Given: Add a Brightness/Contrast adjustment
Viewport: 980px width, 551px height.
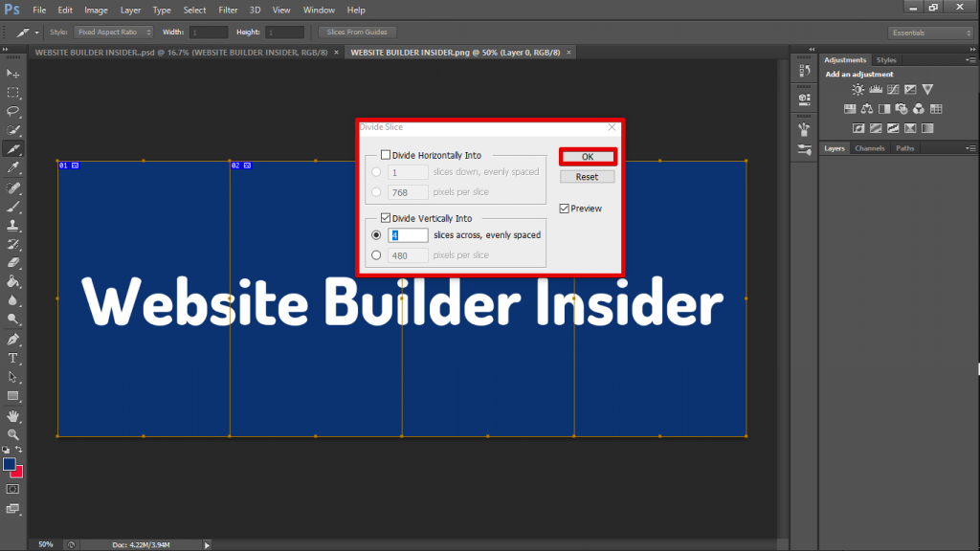Looking at the screenshot, I should point(857,89).
